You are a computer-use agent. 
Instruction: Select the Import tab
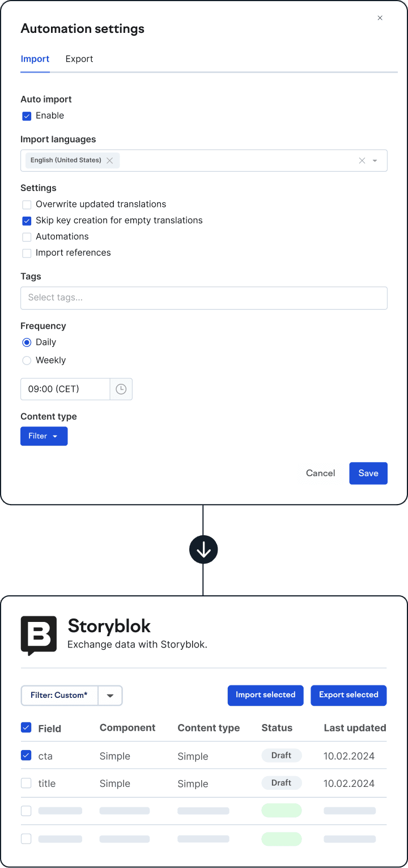coord(35,59)
